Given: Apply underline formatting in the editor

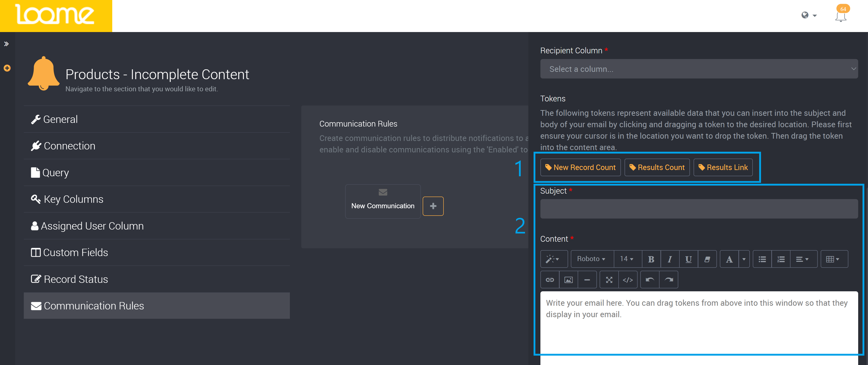Looking at the screenshot, I should tap(688, 259).
